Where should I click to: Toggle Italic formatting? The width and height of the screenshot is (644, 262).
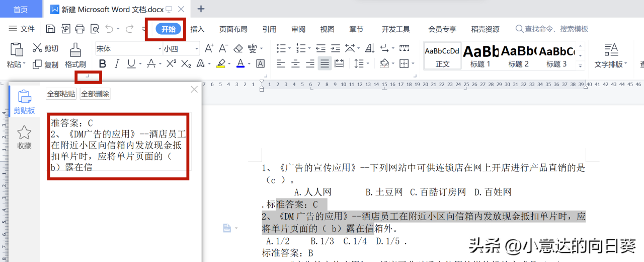117,63
